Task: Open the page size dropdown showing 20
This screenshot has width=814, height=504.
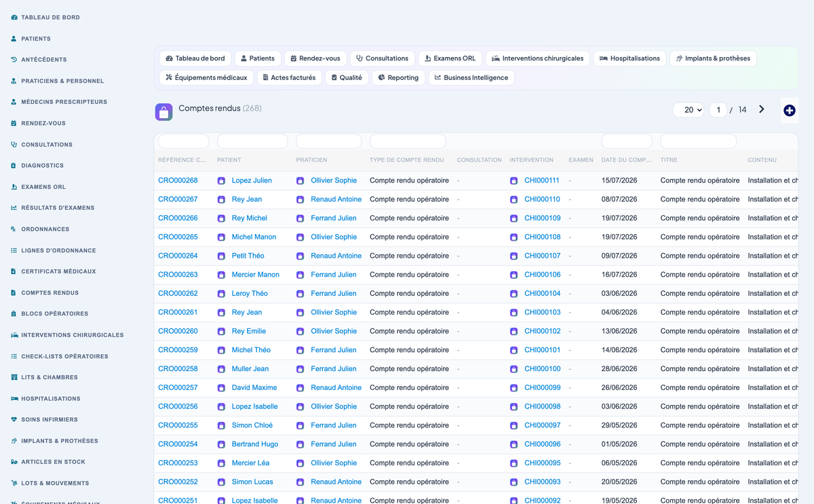Action: click(689, 110)
